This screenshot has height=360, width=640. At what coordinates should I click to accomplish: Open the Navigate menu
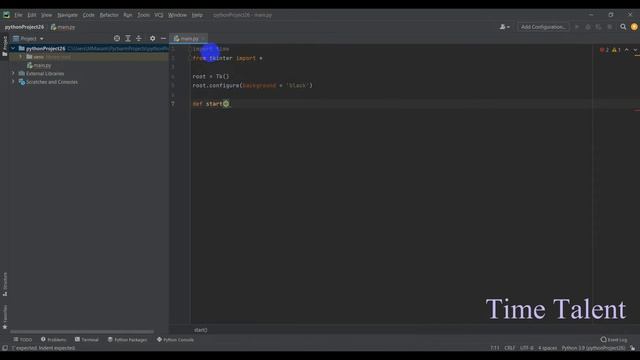click(67, 15)
